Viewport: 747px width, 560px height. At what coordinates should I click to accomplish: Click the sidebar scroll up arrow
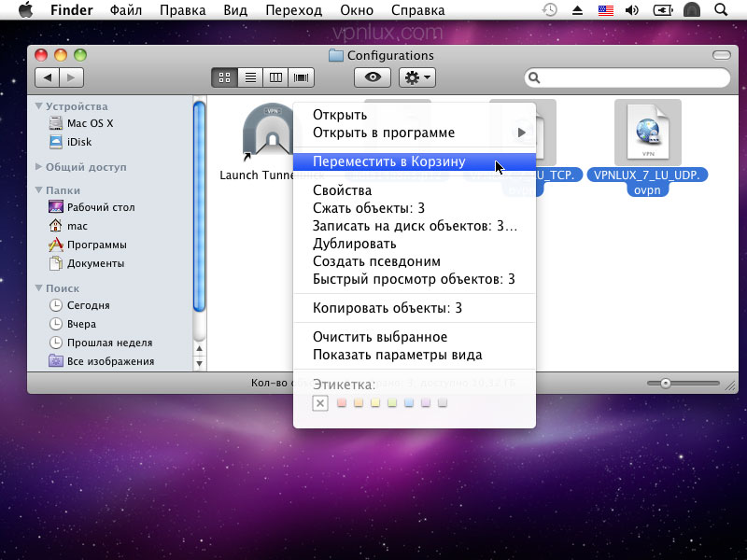click(199, 348)
